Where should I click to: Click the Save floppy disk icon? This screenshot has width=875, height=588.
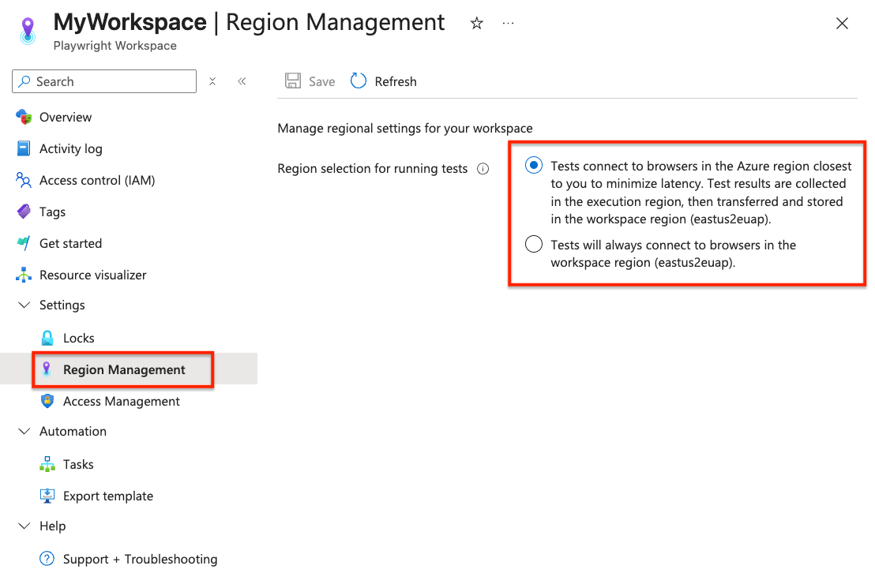[293, 81]
